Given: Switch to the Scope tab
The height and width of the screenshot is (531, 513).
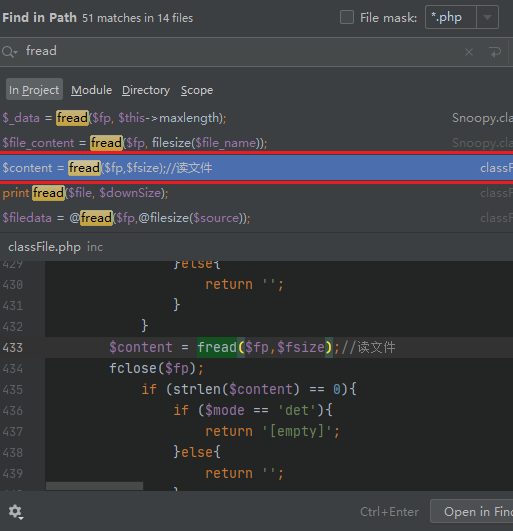Looking at the screenshot, I should (197, 90).
